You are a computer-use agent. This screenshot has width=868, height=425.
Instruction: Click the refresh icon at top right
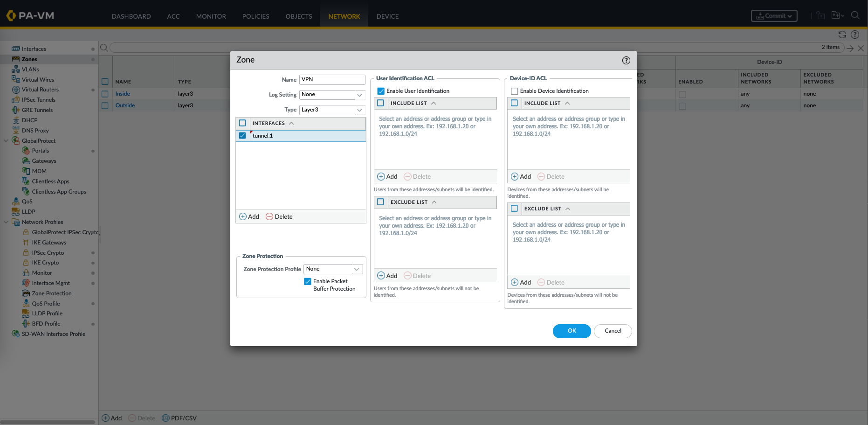coord(842,35)
